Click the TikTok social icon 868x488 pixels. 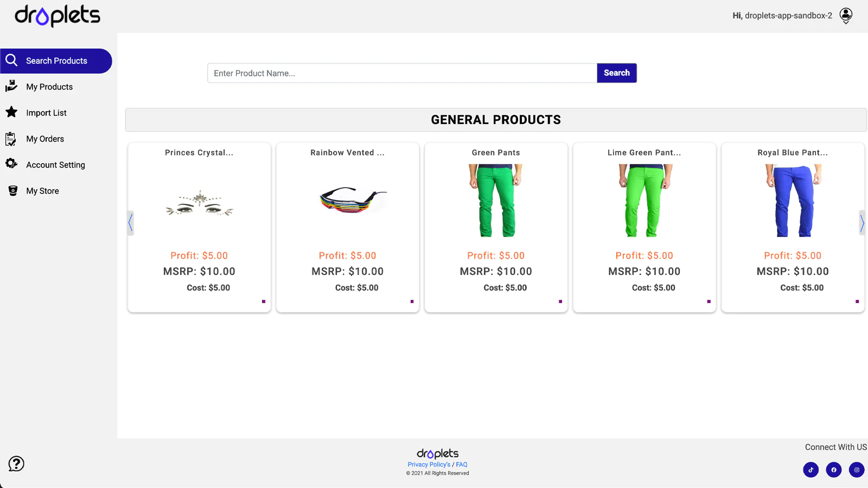(x=810, y=470)
